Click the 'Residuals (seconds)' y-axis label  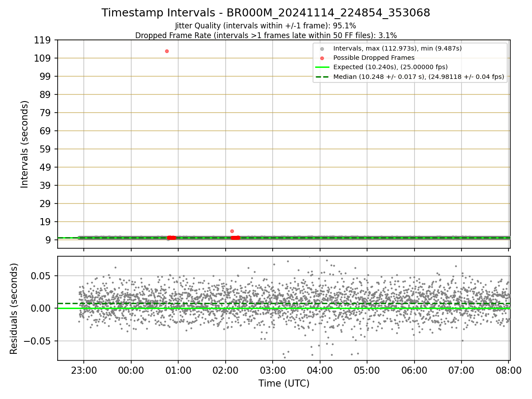(x=14, y=309)
